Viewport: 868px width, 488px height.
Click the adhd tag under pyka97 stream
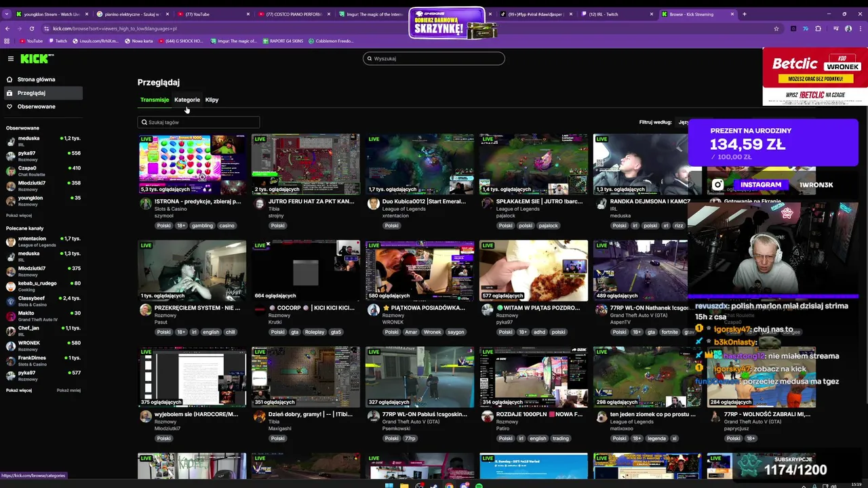tap(539, 332)
